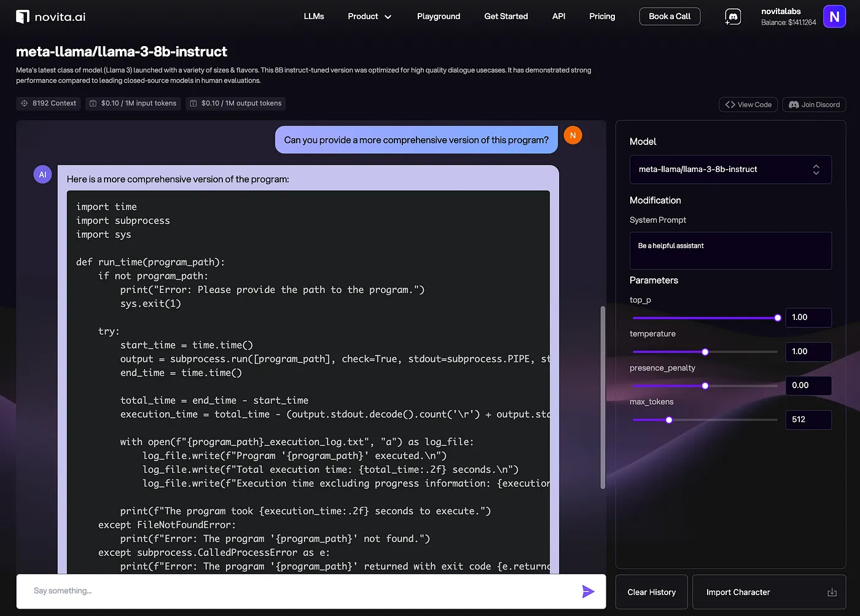Click the top_p value field
Screen dimensions: 860x616
[x=808, y=318]
